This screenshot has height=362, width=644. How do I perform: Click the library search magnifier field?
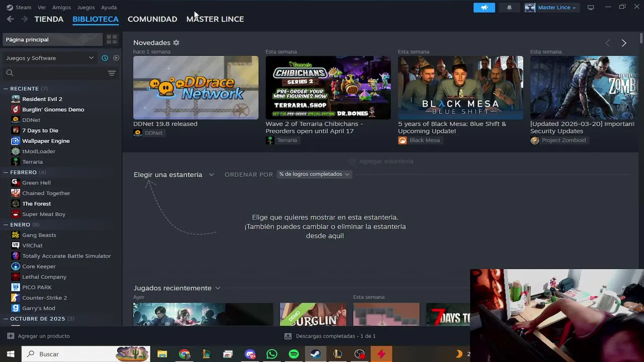pyautogui.click(x=53, y=73)
